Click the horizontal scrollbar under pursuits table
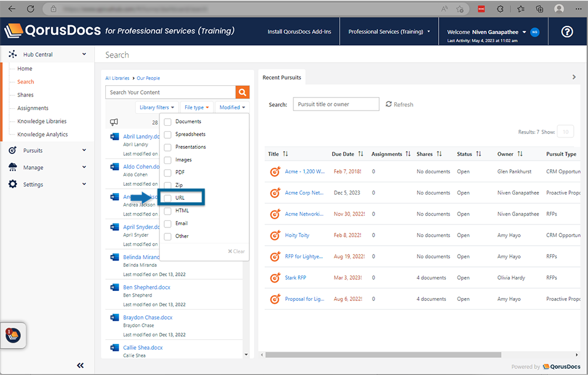This screenshot has height=375, width=588. (x=383, y=355)
